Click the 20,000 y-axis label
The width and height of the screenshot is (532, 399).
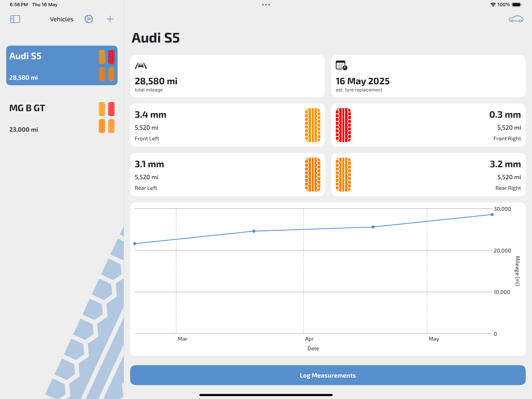pos(502,251)
